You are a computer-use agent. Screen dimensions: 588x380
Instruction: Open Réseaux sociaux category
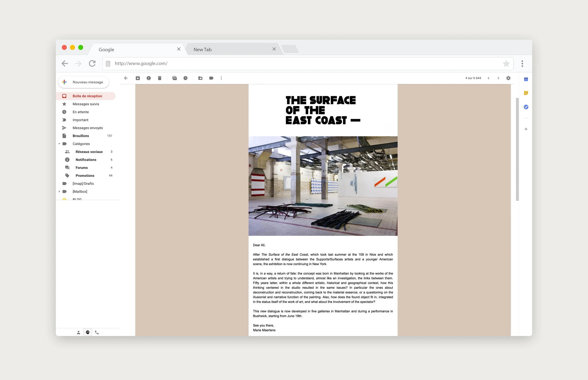point(86,152)
